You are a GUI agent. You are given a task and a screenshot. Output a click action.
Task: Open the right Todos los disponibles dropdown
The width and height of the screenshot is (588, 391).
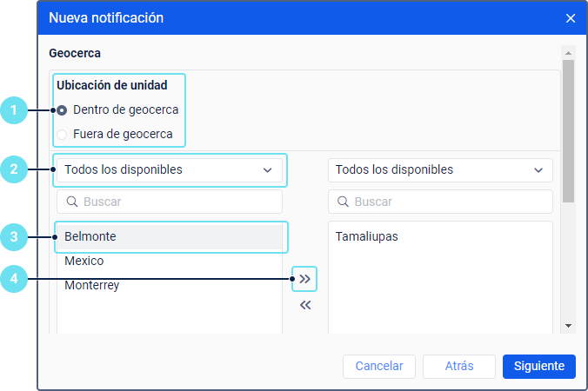tap(440, 170)
